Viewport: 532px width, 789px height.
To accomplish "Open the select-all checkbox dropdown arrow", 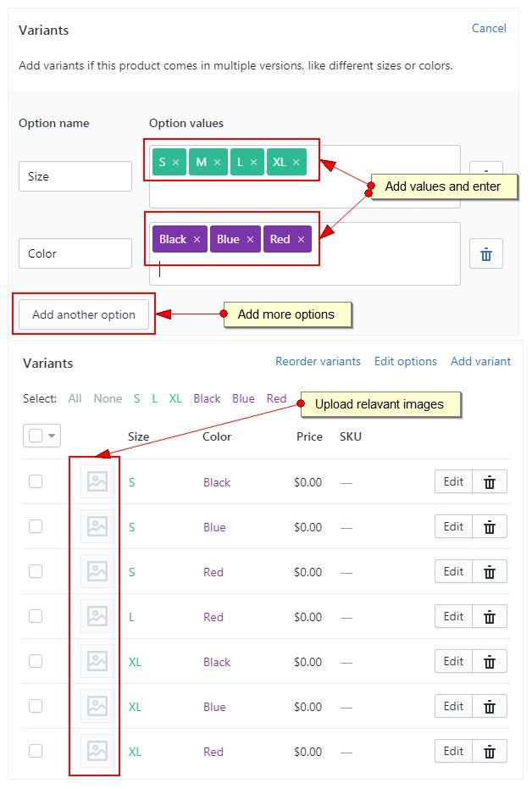I will coord(53,436).
